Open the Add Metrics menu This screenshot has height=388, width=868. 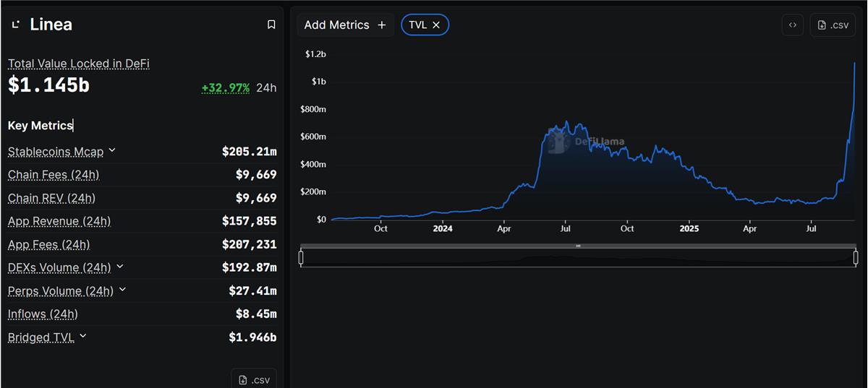[x=346, y=25]
